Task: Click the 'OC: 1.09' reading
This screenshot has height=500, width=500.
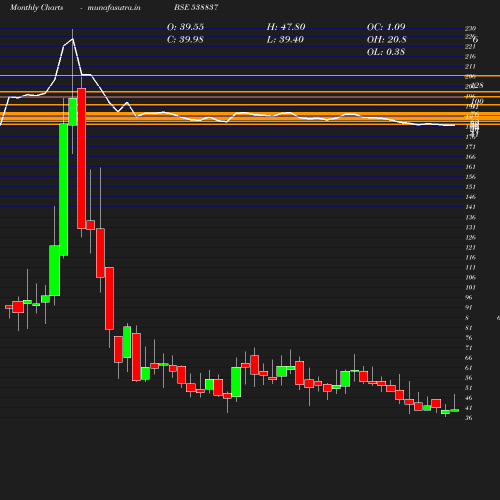Action: [386, 27]
